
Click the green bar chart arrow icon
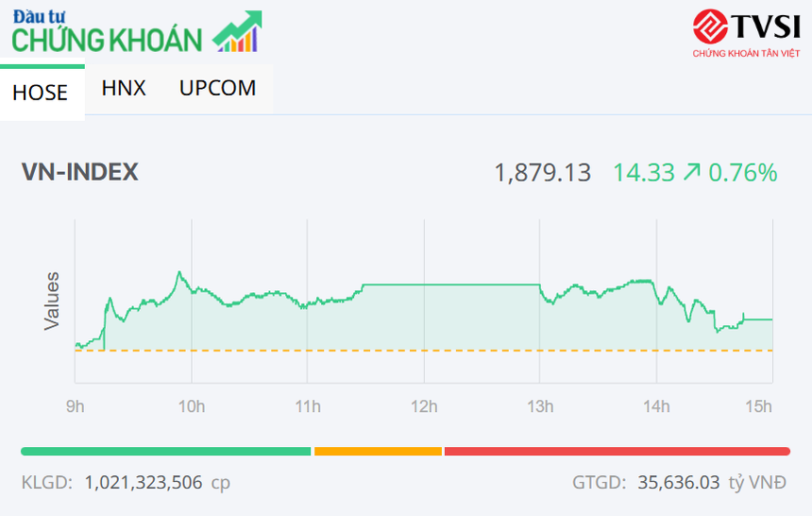(238, 32)
